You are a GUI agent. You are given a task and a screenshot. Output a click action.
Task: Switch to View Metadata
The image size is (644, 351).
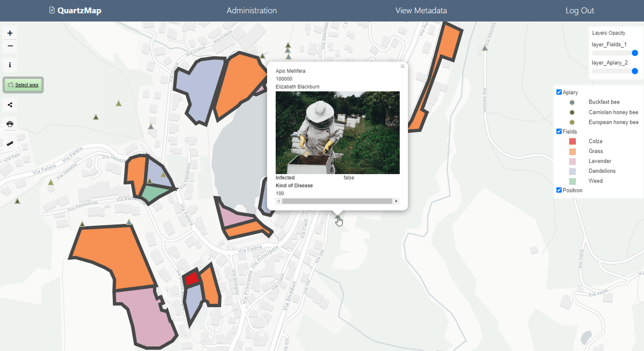421,10
